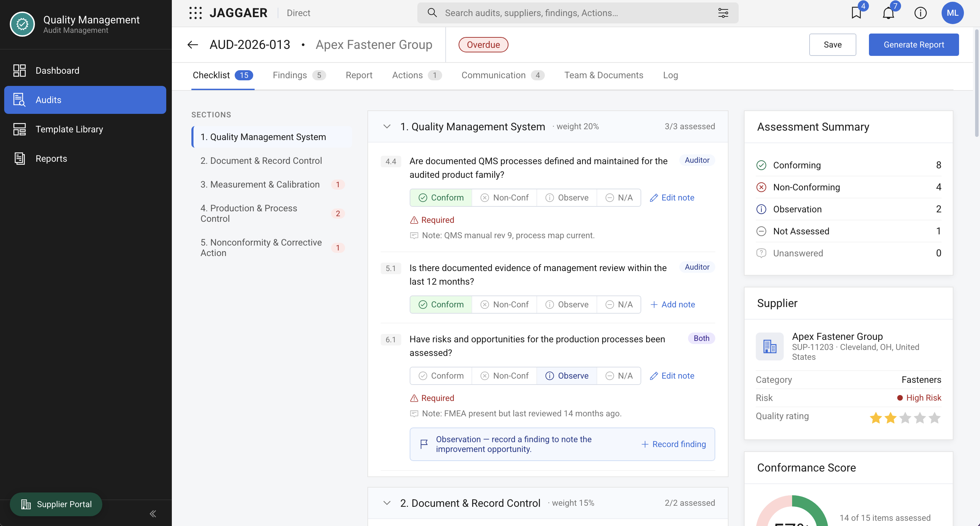980x526 pixels.
Task: Jump to section 1 Quality Management System
Action: click(x=272, y=137)
